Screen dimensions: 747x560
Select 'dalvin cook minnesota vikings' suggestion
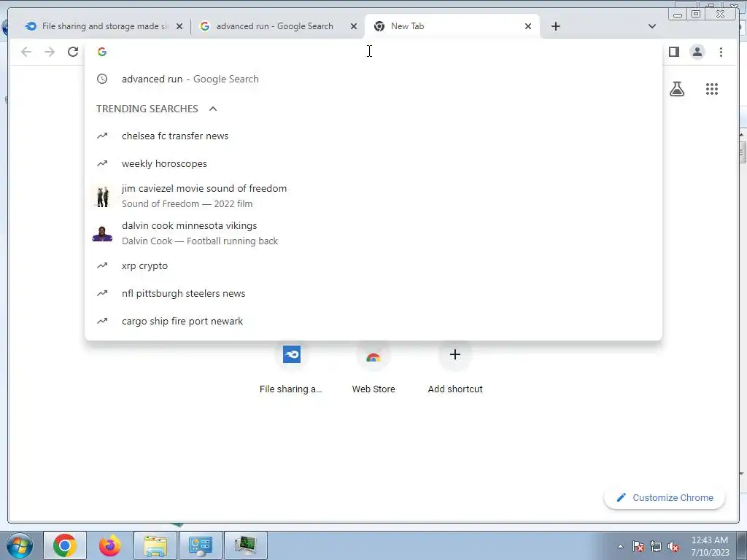click(373, 233)
